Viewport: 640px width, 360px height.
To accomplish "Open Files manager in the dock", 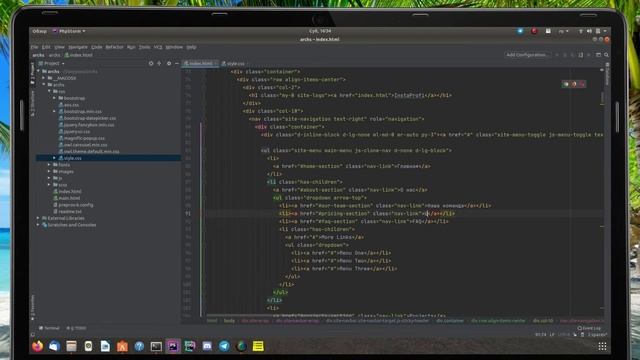I will 71,346.
